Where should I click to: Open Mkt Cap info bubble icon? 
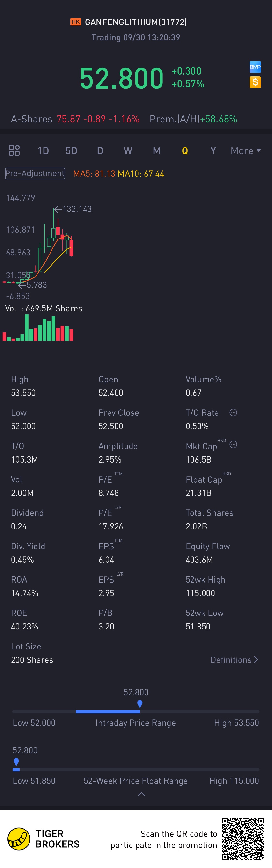pyautogui.click(x=233, y=445)
